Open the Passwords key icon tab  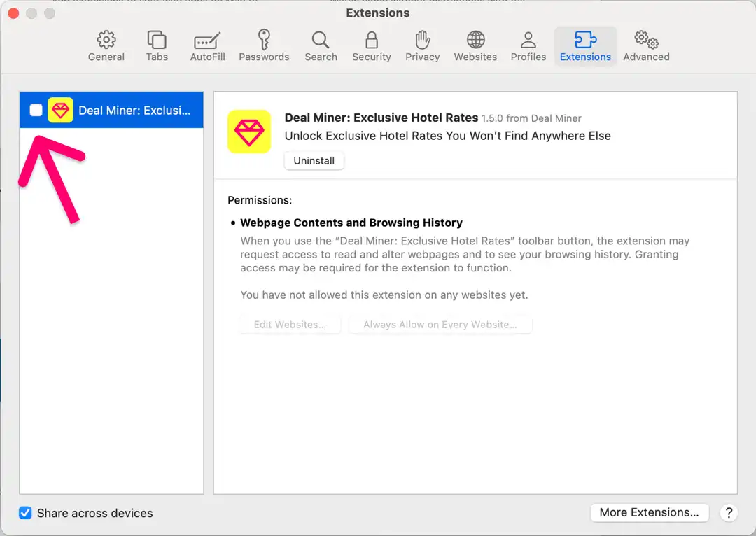coord(264,47)
